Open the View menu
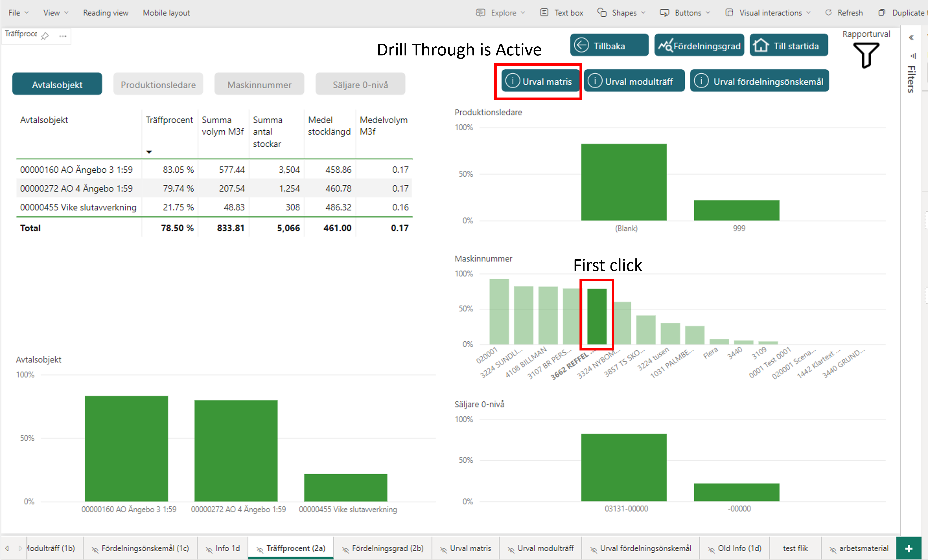 56,12
